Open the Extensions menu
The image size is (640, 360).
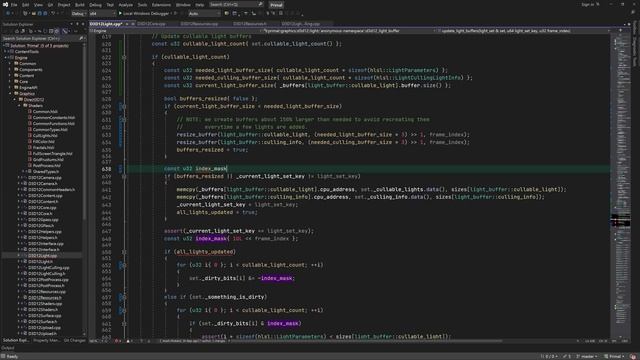point(161,5)
